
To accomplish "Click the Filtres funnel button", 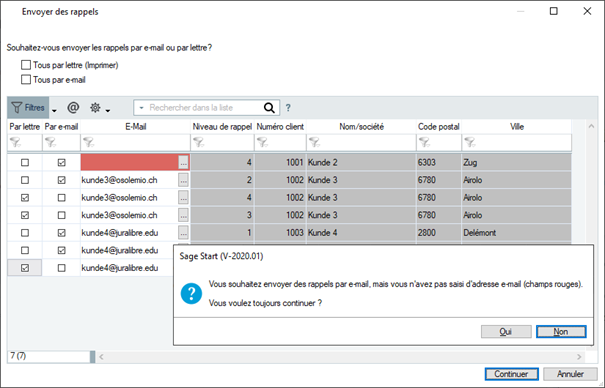I will point(28,108).
